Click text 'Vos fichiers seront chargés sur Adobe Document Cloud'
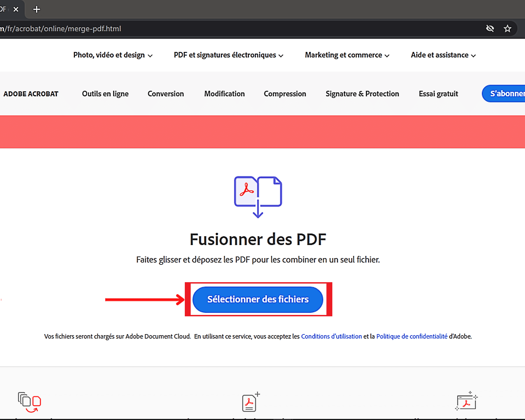The height and width of the screenshot is (420, 525). point(117,336)
